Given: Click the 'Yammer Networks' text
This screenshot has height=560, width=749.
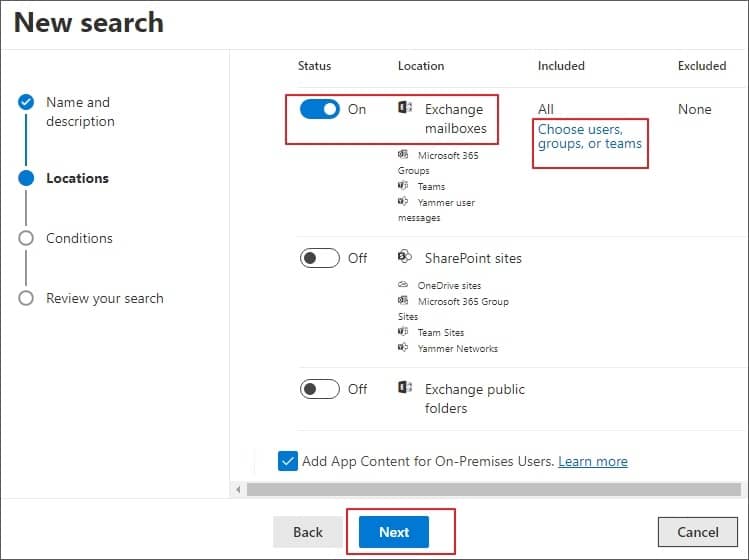Looking at the screenshot, I should 457,349.
